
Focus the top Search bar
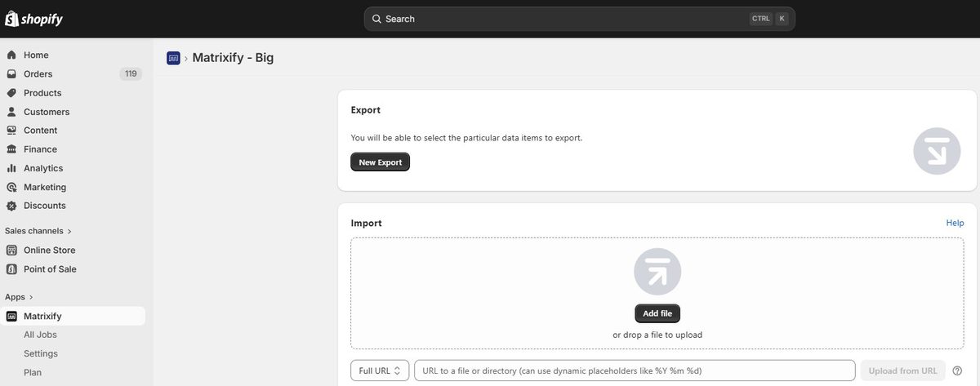tap(579, 19)
